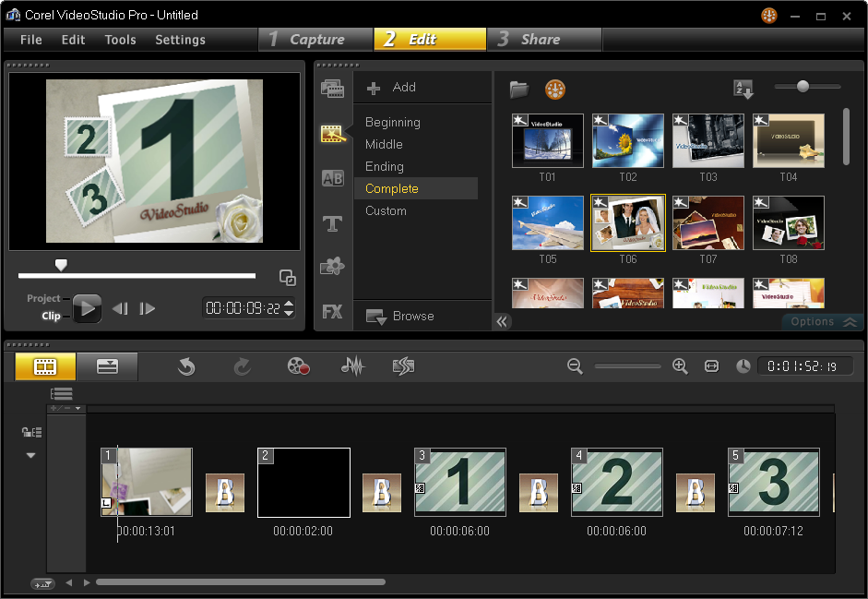Toggle the enlarged preview window icon

coord(287,277)
